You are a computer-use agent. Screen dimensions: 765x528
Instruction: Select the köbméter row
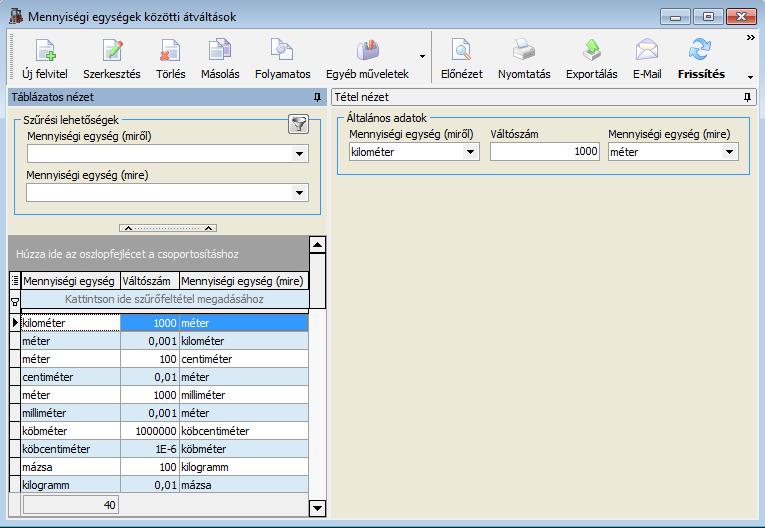click(x=71, y=431)
